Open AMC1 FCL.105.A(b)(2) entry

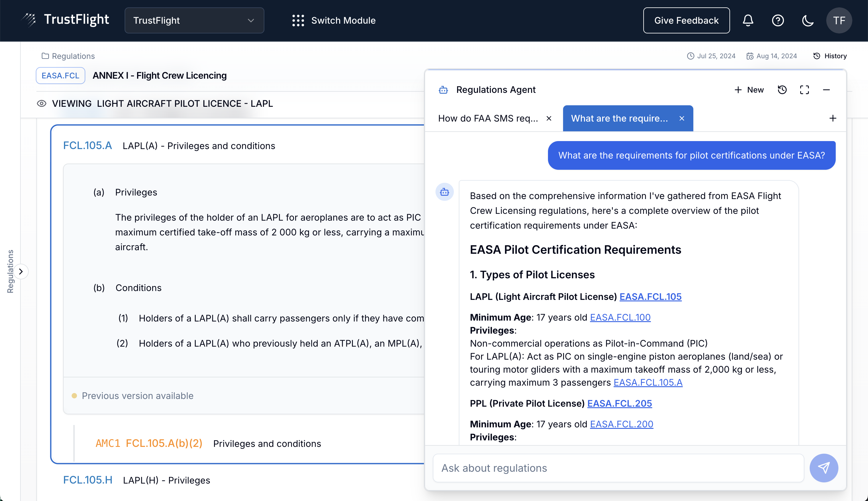click(149, 443)
